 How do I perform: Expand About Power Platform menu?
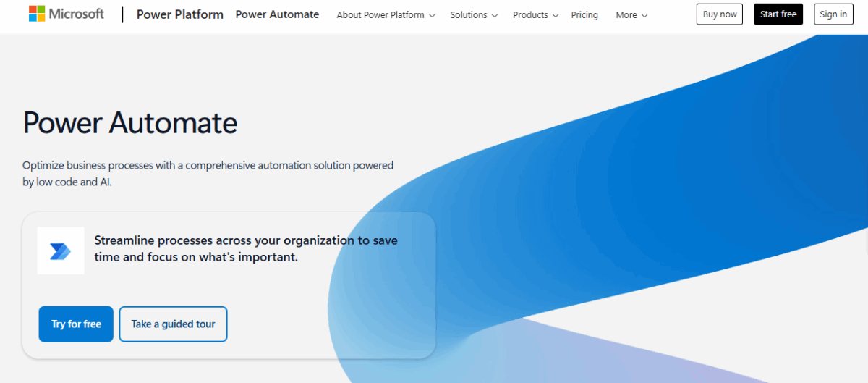(x=386, y=15)
